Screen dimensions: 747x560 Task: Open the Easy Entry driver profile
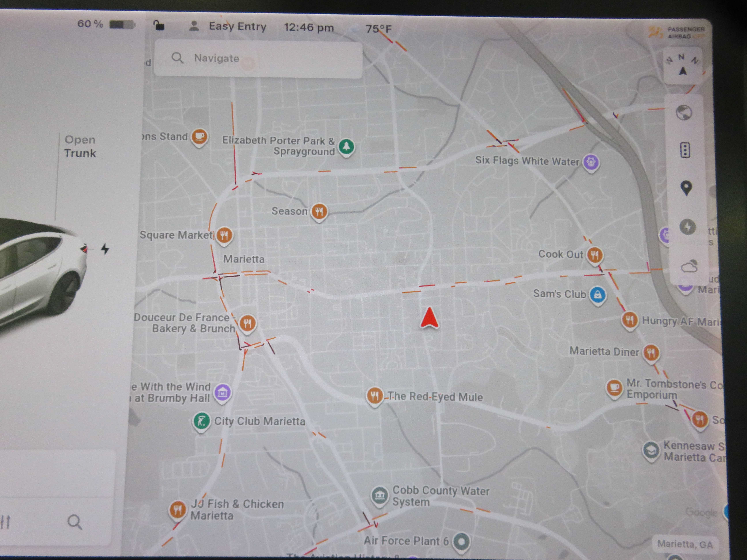coord(228,26)
